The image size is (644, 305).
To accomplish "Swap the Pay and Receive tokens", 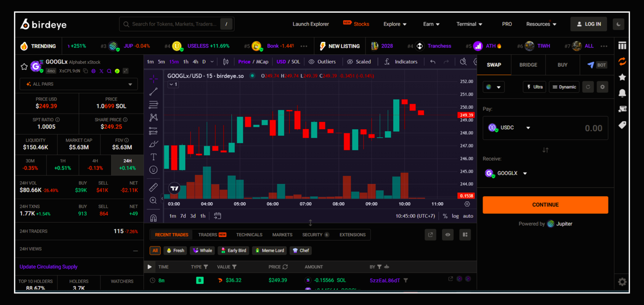I will pyautogui.click(x=545, y=150).
